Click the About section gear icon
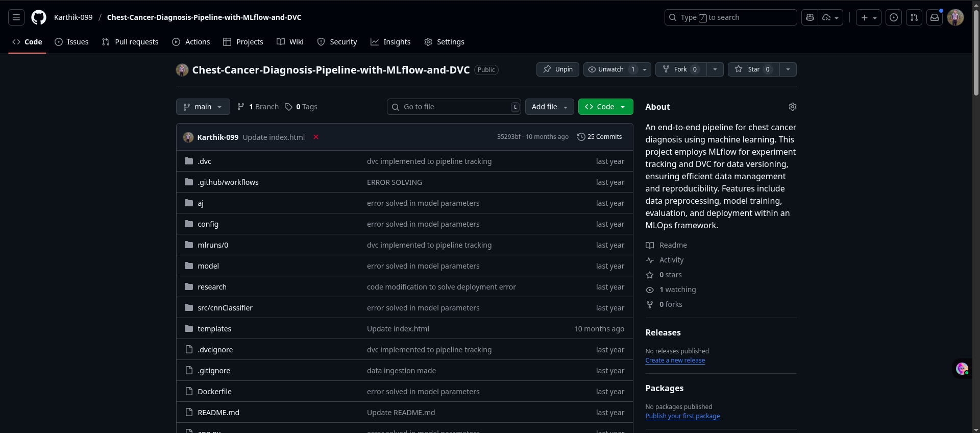980x433 pixels. tap(792, 107)
